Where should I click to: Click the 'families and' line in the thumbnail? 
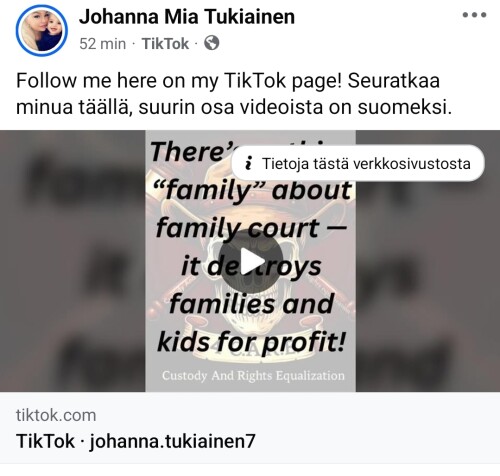click(x=251, y=304)
